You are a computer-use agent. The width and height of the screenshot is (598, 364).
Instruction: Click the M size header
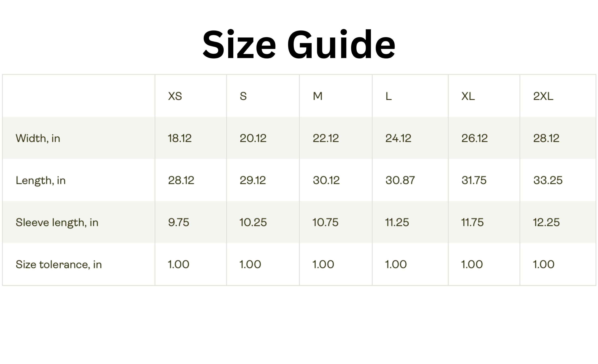[318, 96]
